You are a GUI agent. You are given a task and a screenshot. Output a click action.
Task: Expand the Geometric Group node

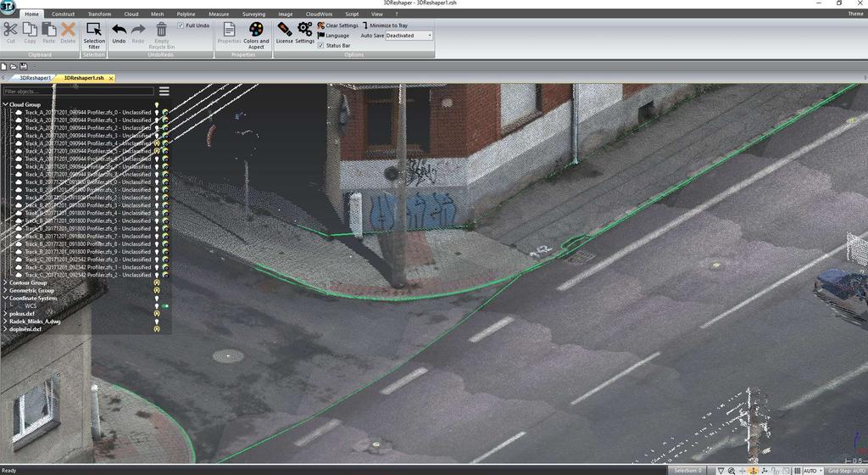(5, 290)
